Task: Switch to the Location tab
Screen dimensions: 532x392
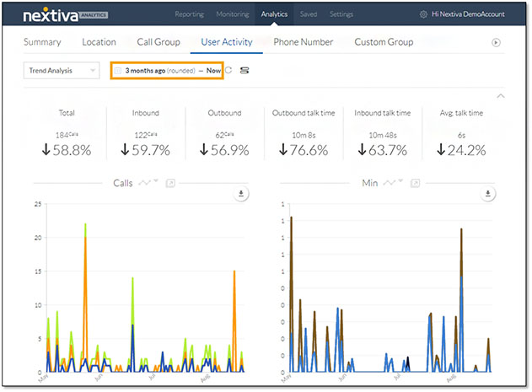Action: [99, 42]
